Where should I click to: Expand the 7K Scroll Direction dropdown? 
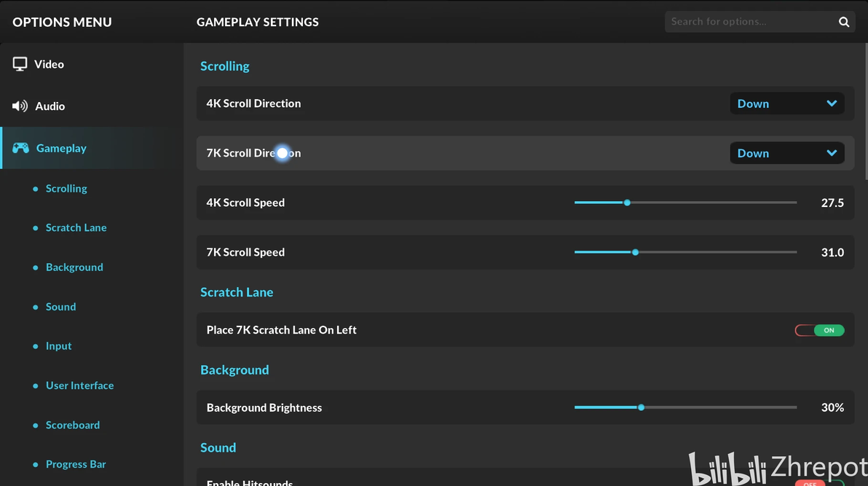(786, 153)
